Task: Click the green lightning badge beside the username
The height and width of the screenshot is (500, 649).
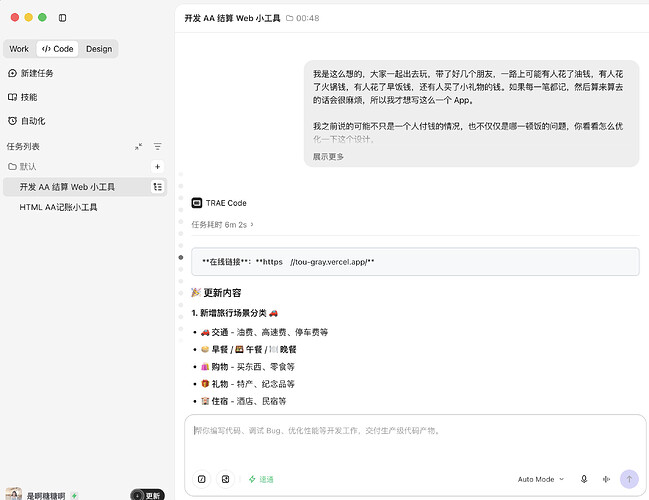Action: [x=74, y=495]
